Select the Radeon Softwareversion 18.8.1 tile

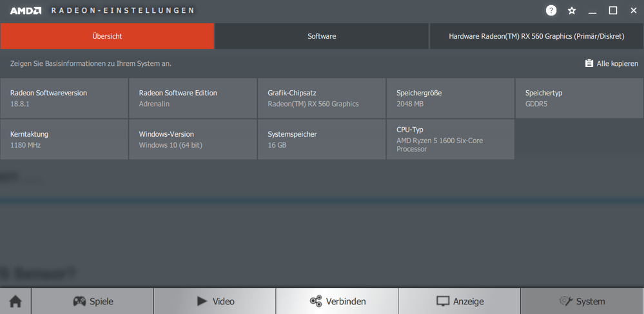64,98
